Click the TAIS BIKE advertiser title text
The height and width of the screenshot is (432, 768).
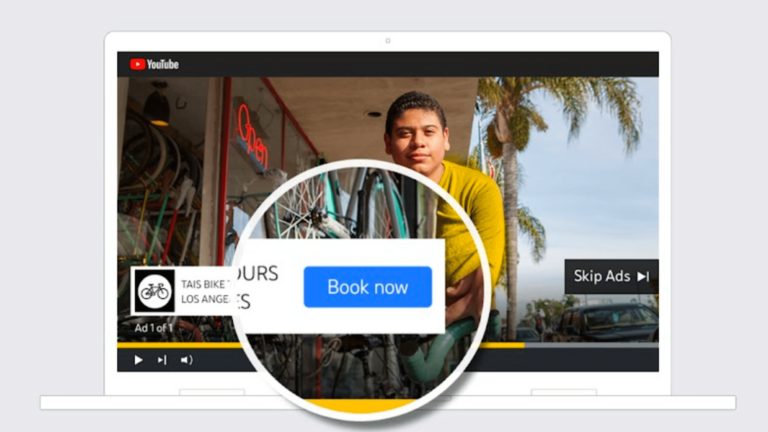206,284
